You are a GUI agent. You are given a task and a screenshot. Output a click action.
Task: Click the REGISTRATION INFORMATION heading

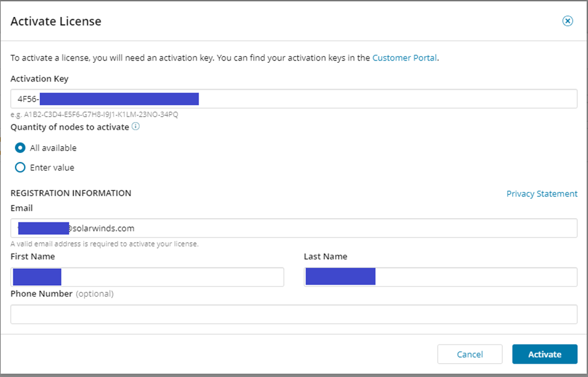click(71, 193)
